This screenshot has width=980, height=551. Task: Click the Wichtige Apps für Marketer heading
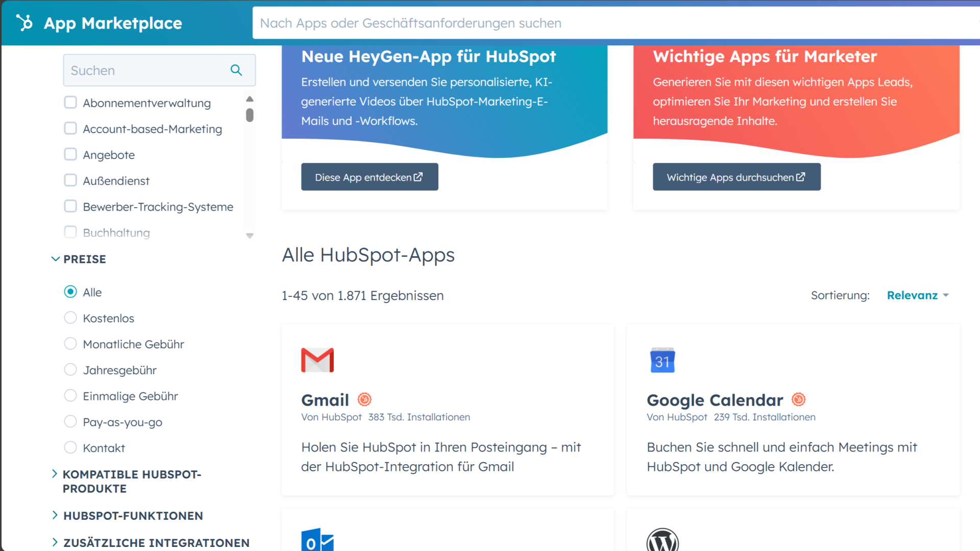pos(765,56)
